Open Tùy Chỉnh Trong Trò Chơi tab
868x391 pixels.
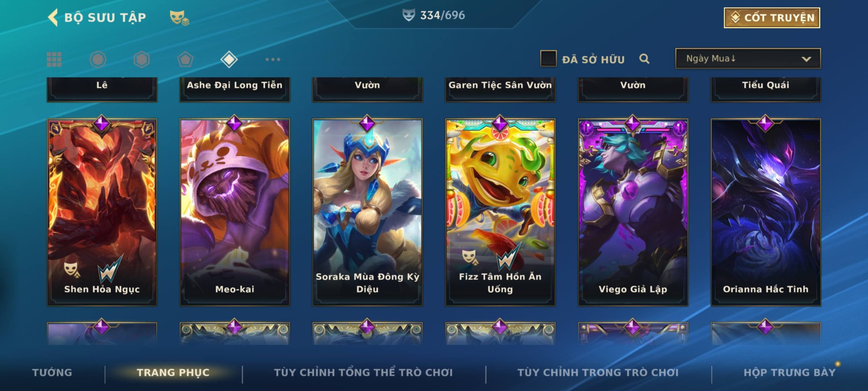click(598, 373)
